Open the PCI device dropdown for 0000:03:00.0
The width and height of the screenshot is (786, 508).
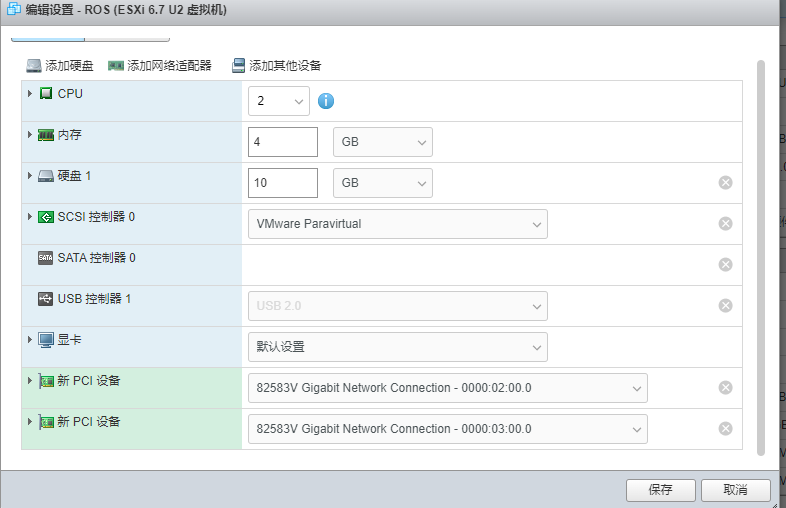coord(448,429)
